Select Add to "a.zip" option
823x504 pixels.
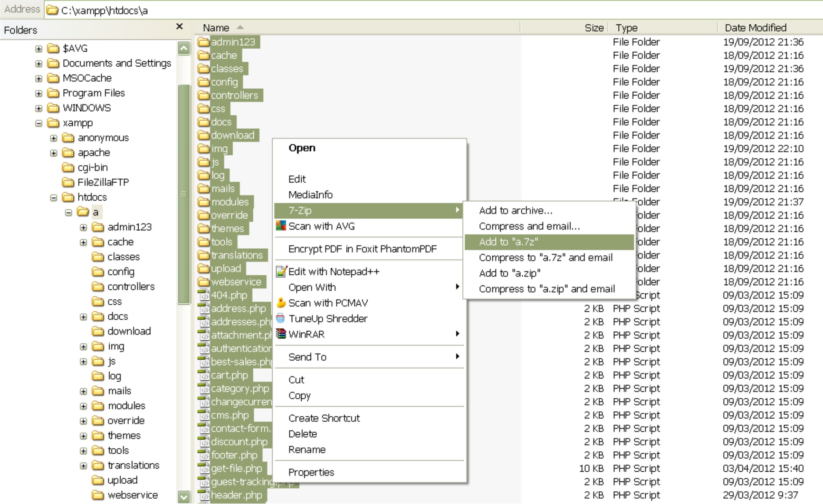509,273
